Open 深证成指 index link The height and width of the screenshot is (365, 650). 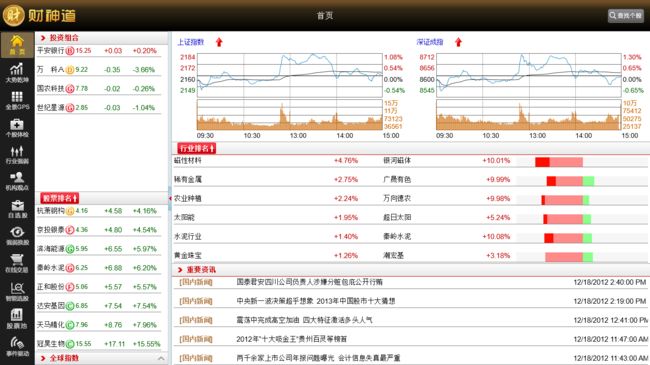[x=430, y=42]
